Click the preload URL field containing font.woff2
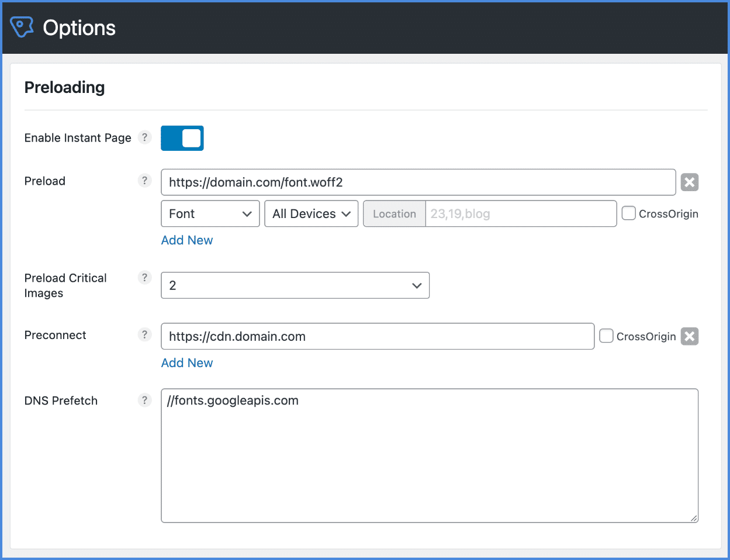 tap(418, 182)
